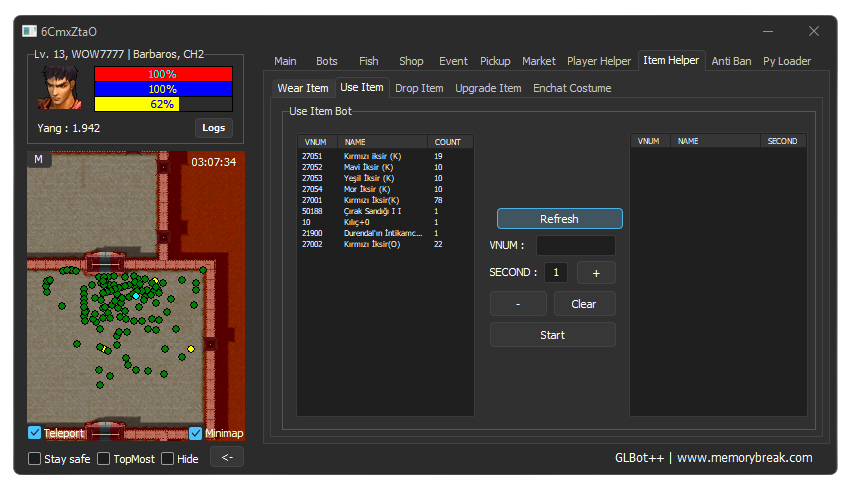Image resolution: width=849 pixels, height=490 pixels.
Task: Click the minimap timer 03:07:34
Action: (x=214, y=162)
